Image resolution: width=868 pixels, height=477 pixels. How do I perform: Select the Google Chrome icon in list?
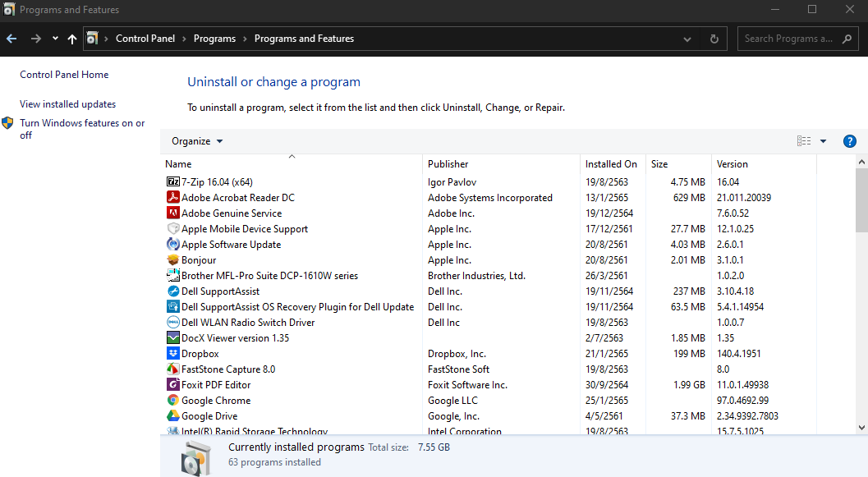173,401
